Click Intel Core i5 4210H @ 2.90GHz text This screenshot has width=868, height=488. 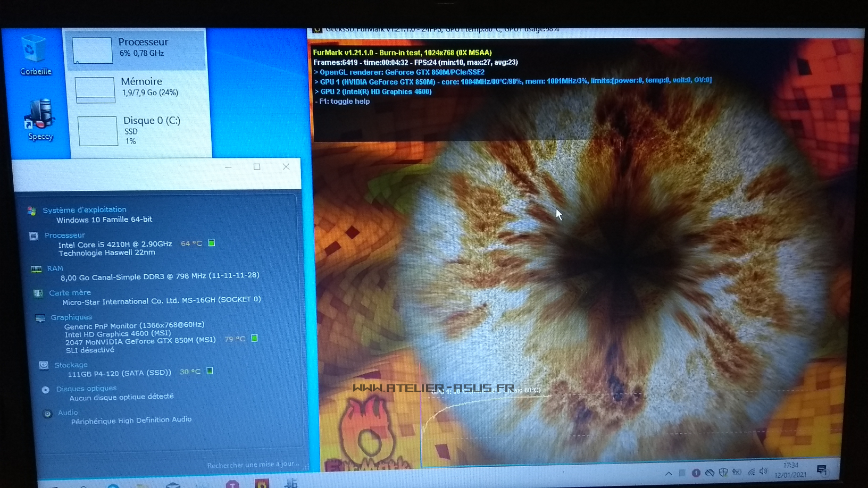[x=115, y=245]
